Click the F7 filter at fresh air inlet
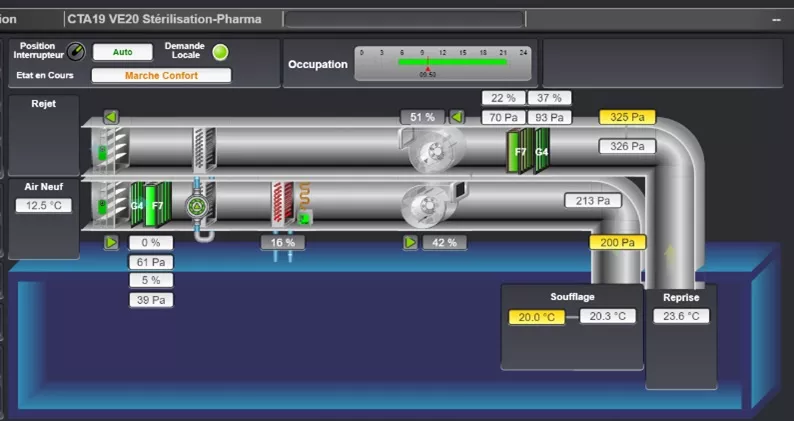This screenshot has width=794, height=421. point(157,205)
